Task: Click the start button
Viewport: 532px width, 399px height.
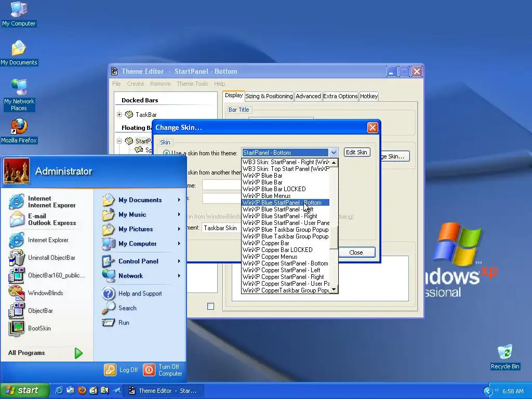Action: (25, 391)
